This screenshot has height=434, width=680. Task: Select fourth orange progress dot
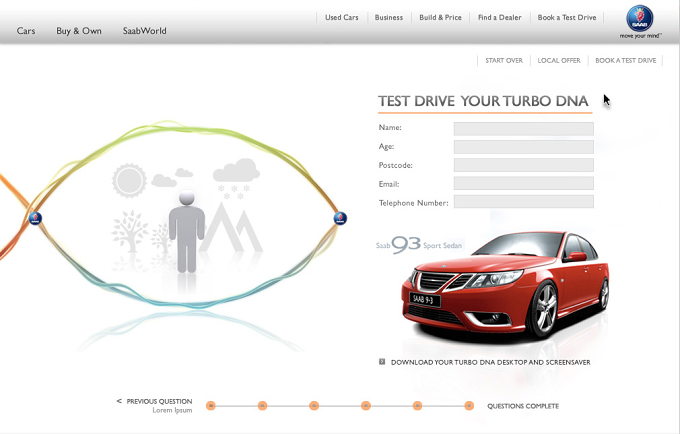(x=366, y=405)
